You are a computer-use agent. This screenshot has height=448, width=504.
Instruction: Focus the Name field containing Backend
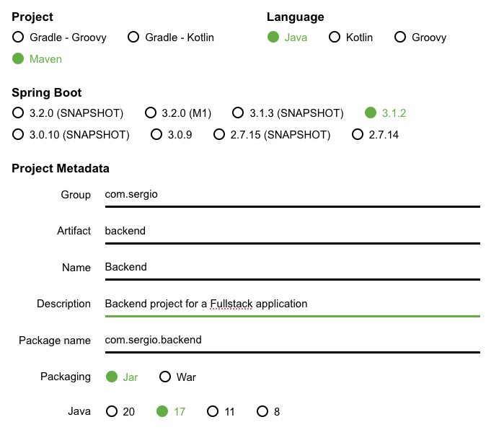293,268
